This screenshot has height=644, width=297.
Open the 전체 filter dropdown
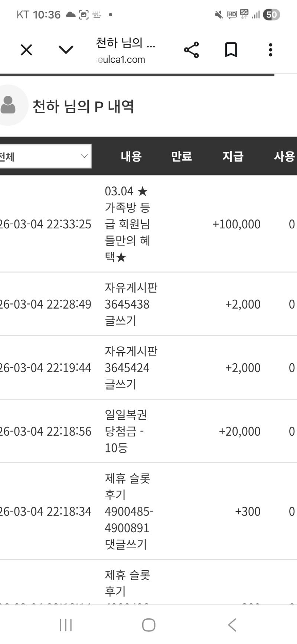(45, 156)
